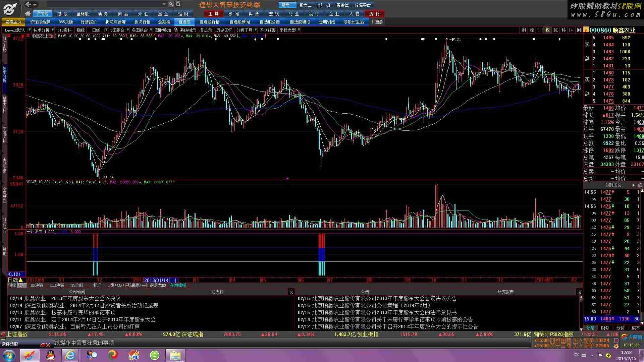Expand the 坐标类型 dropdown arrow

[x=299, y=30]
